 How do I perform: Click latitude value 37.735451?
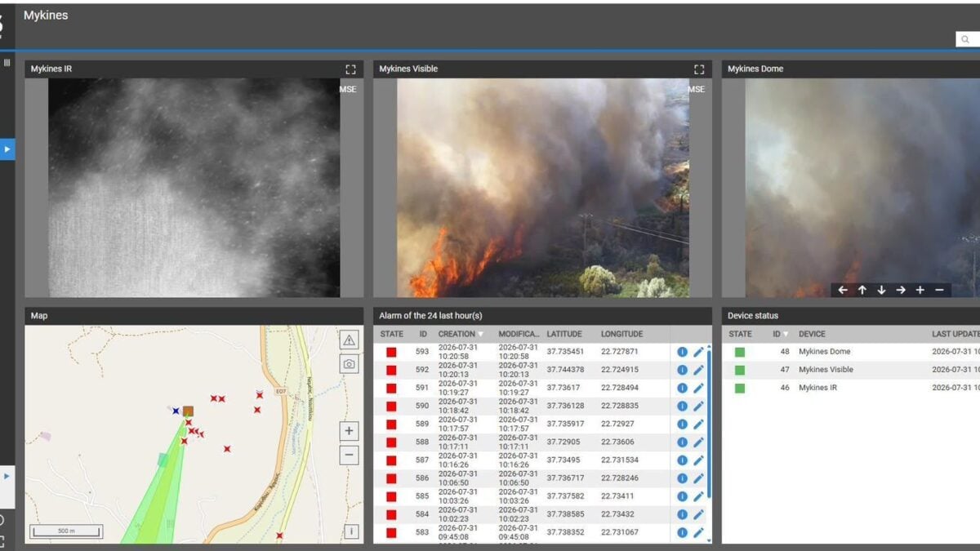point(565,352)
